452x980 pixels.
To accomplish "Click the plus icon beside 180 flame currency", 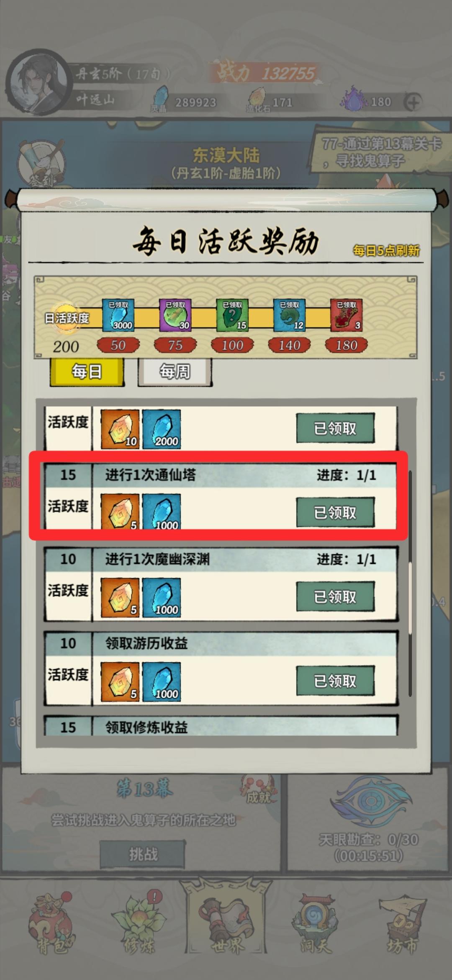I will point(413,102).
